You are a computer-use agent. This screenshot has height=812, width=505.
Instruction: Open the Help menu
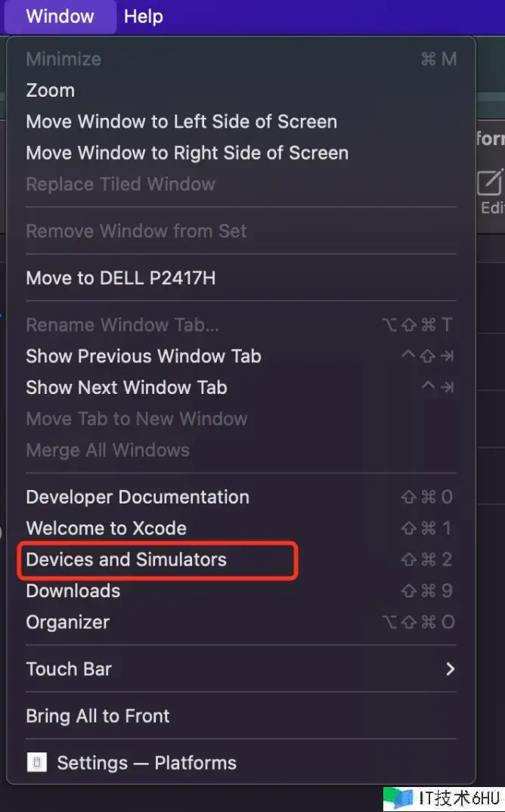[x=144, y=17]
